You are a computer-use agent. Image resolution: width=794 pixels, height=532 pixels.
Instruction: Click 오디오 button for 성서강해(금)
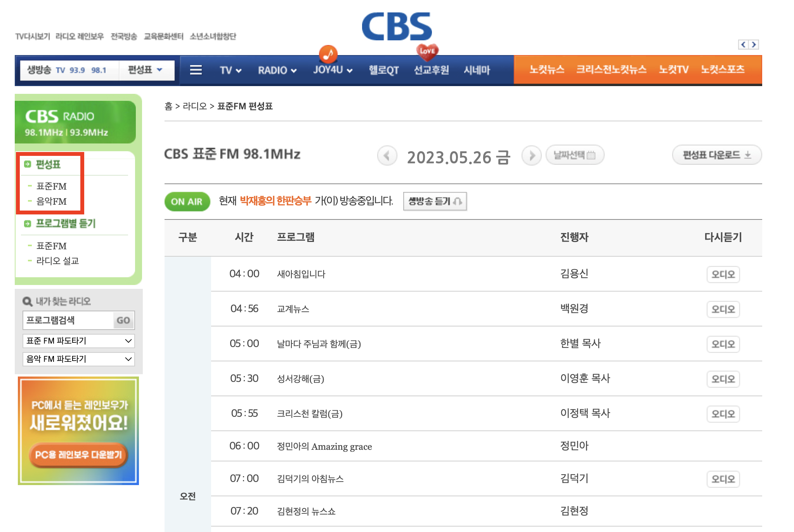click(723, 379)
